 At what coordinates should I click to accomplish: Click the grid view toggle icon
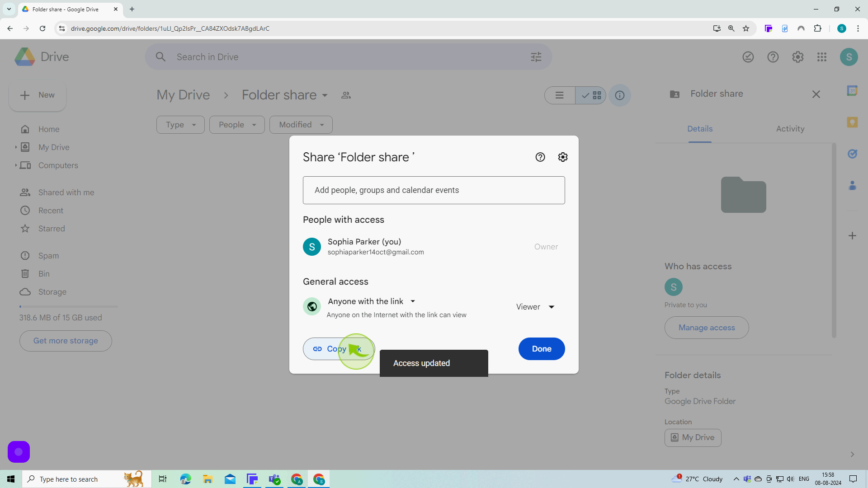click(x=597, y=95)
